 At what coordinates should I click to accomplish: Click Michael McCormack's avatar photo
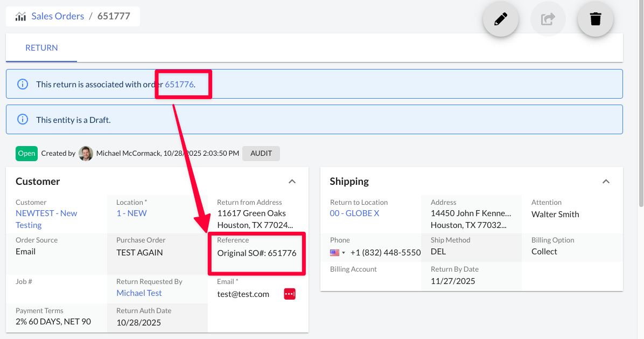86,153
